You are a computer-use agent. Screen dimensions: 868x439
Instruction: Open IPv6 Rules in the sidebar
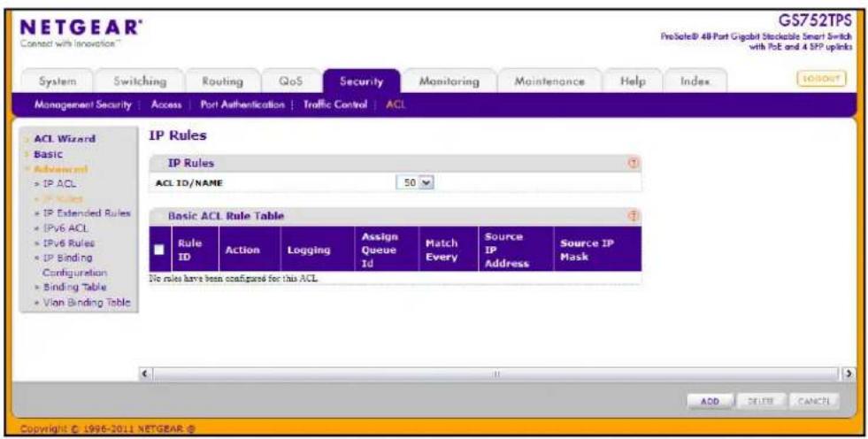pyautogui.click(x=69, y=243)
